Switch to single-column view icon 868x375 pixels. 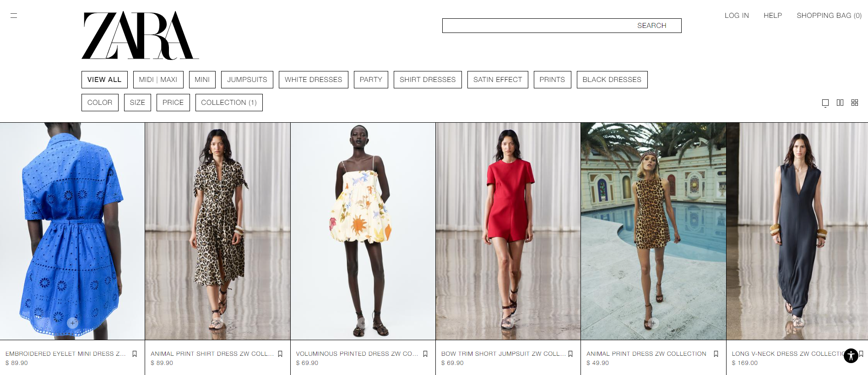(825, 103)
